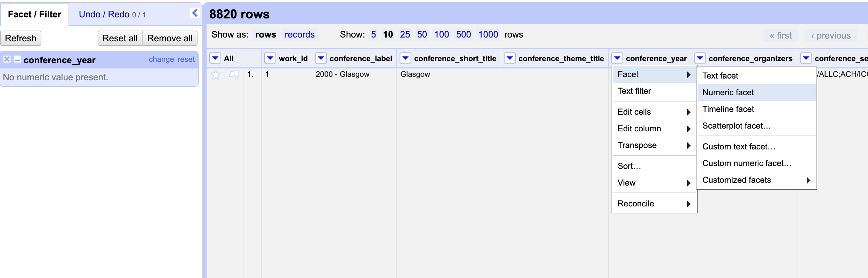Open conference_short_title column menu arrow

pyautogui.click(x=405, y=58)
